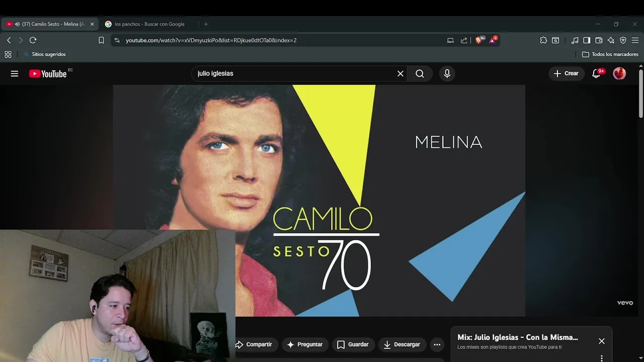Open the tab search toolbar icon

point(555,40)
